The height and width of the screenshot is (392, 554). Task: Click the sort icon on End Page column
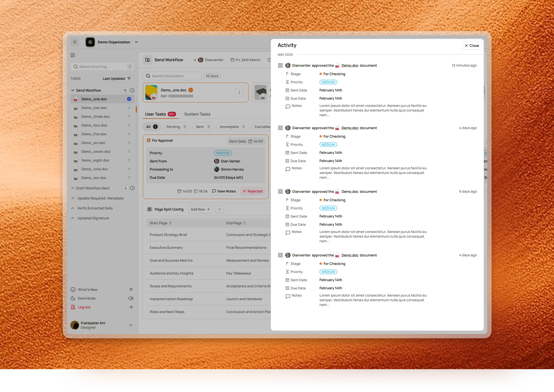(x=244, y=223)
